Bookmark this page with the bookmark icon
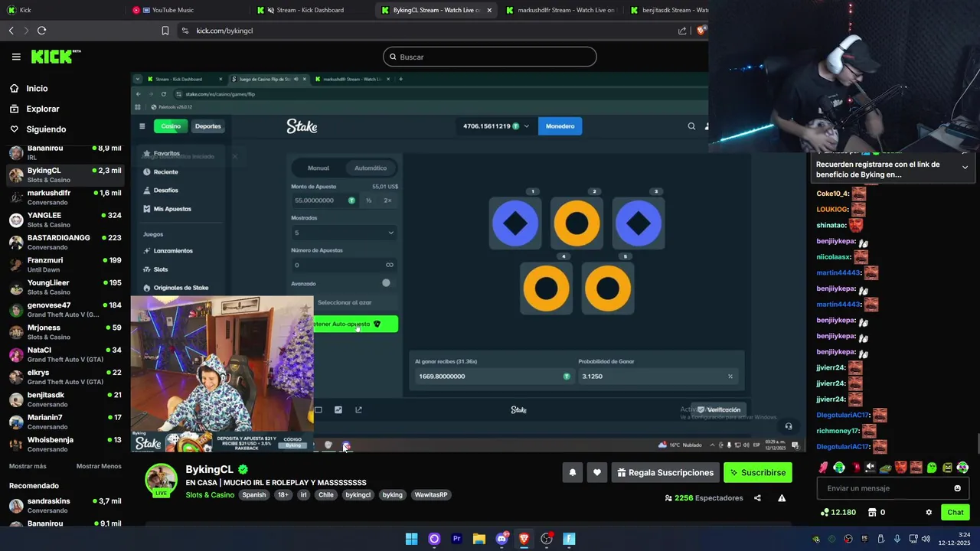Screen dimensions: 980x551 coord(165,31)
